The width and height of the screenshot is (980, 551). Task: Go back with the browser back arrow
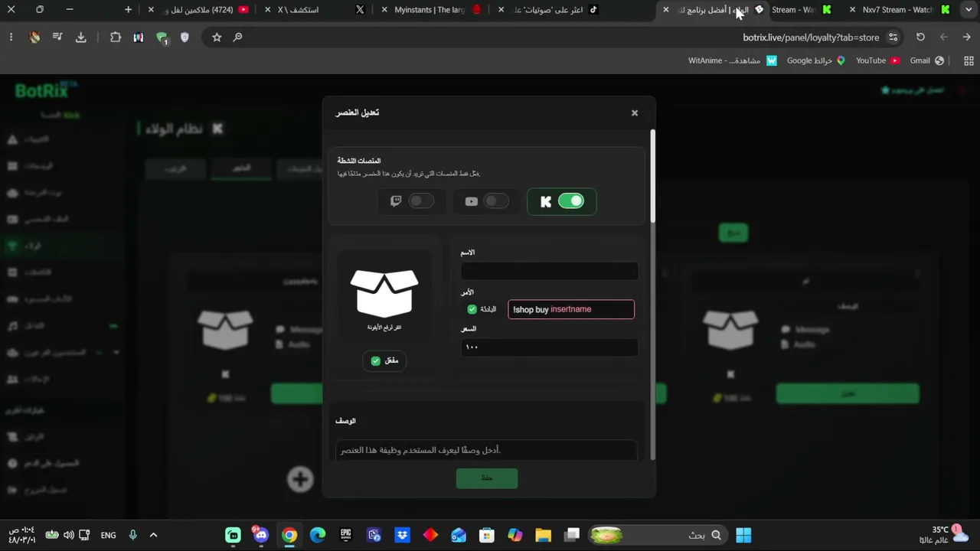tap(966, 37)
